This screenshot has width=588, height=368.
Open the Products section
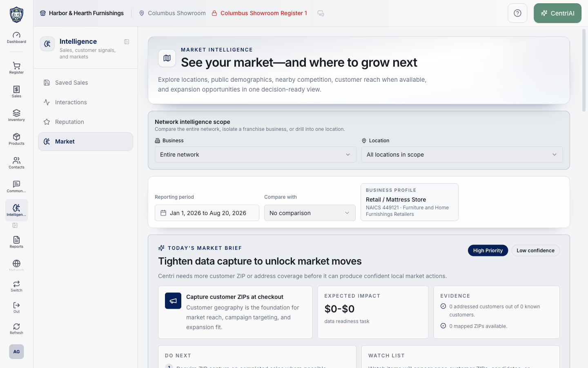pyautogui.click(x=16, y=139)
